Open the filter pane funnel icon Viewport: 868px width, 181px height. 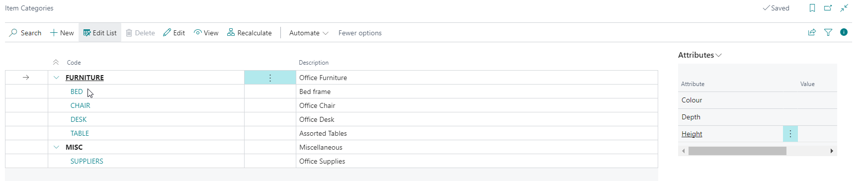(828, 32)
